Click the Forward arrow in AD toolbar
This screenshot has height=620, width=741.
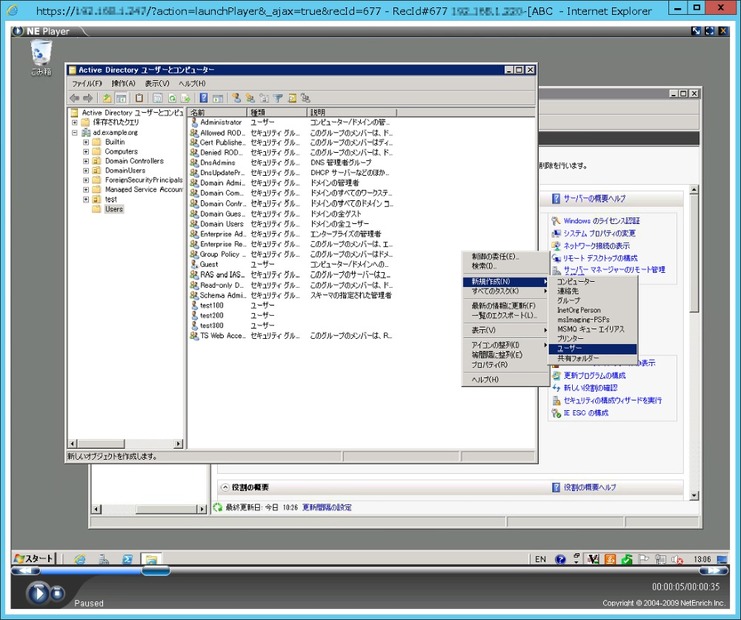click(x=88, y=98)
